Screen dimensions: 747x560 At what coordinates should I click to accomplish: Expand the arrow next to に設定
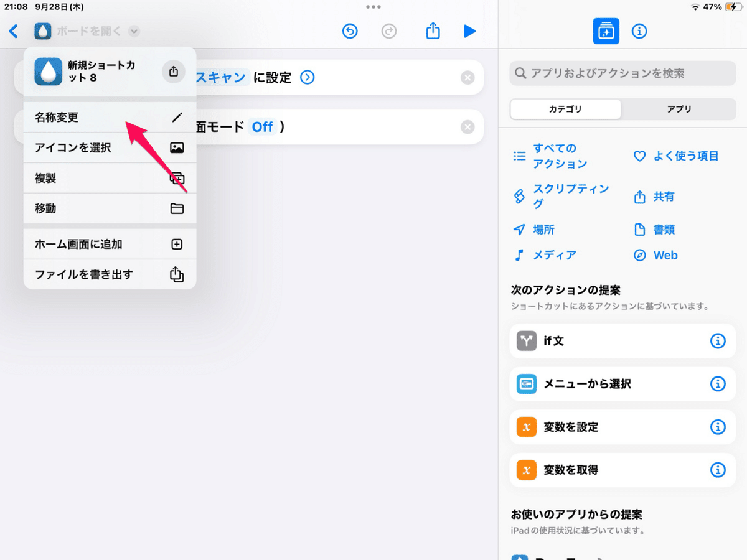pyautogui.click(x=308, y=78)
